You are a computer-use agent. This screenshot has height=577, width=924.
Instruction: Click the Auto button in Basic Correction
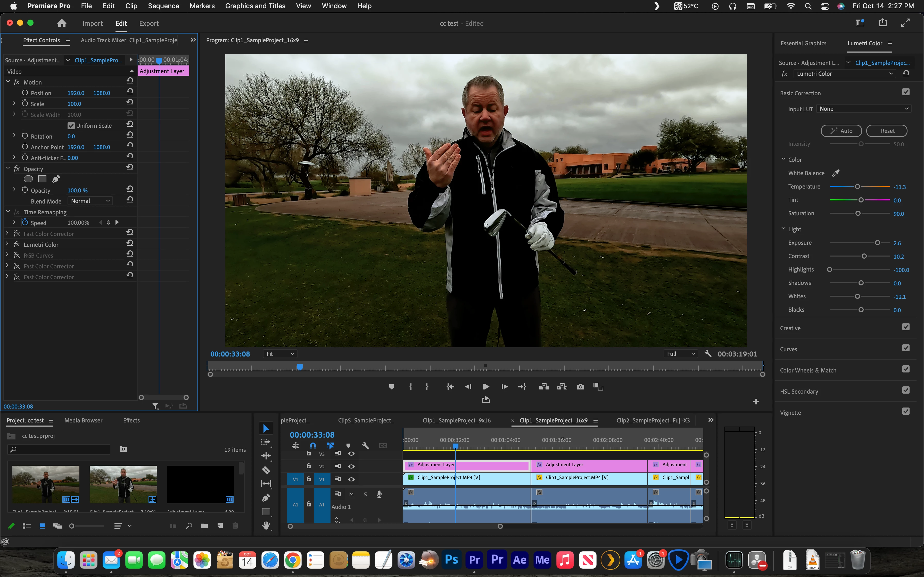[x=841, y=131]
